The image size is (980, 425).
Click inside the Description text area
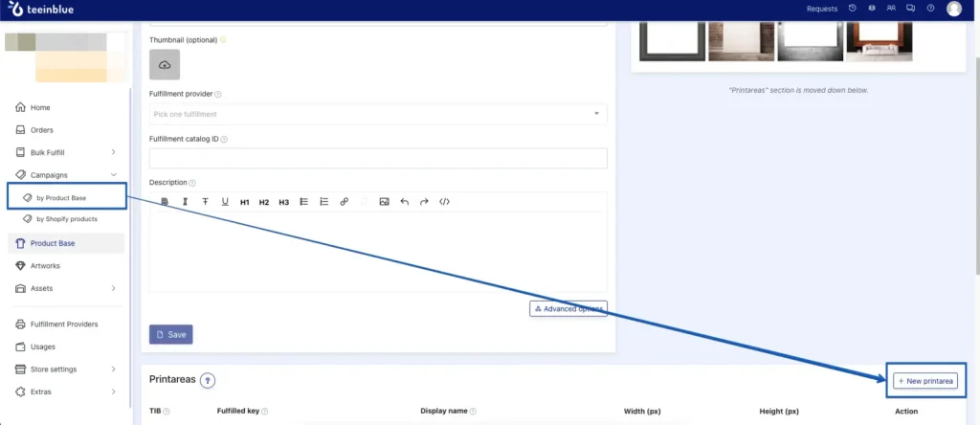click(378, 251)
